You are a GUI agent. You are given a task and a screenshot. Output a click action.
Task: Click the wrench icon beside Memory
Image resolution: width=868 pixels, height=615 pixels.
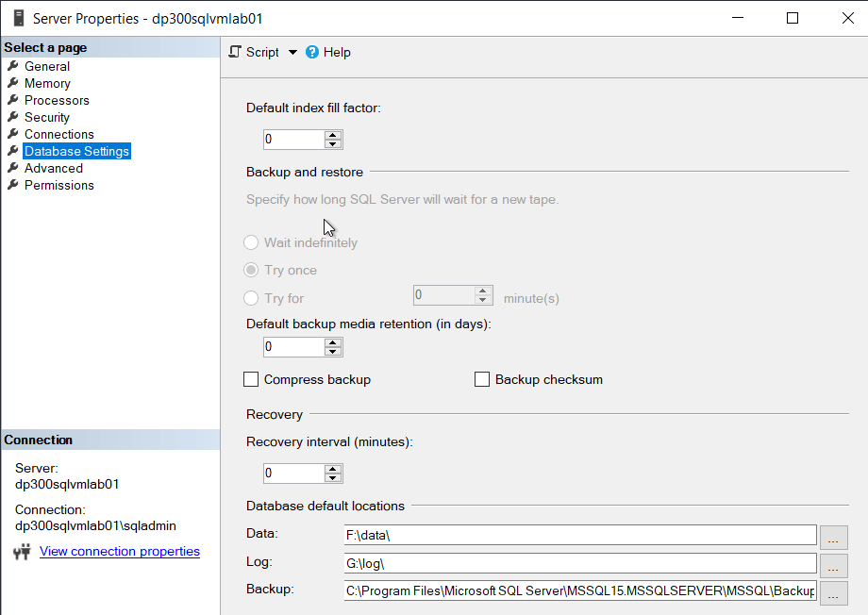(13, 83)
